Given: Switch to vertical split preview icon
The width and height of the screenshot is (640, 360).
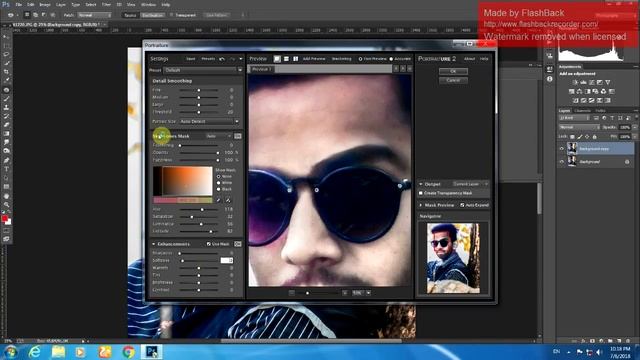Looking at the screenshot, I should [x=296, y=59].
